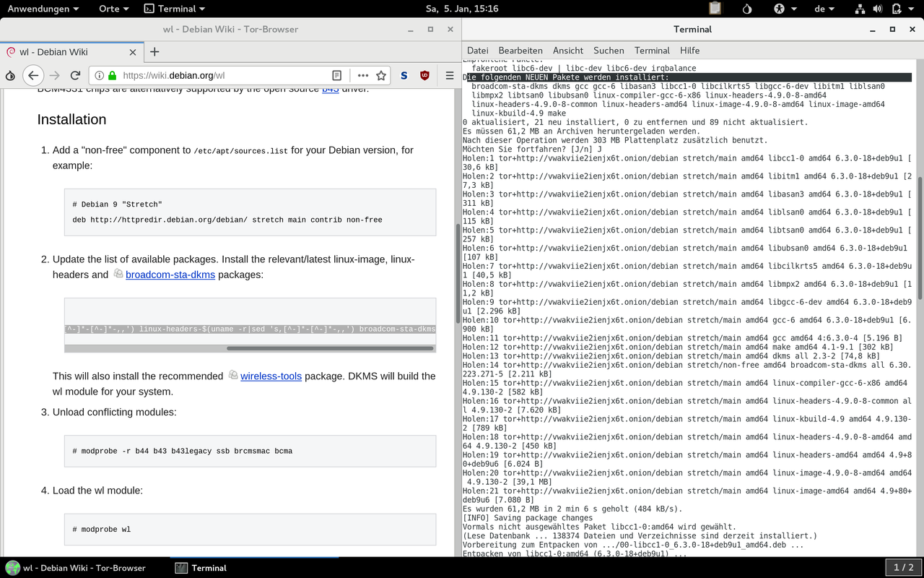Open the NoScript 'S' extension icon
The width and height of the screenshot is (924, 578).
point(404,75)
